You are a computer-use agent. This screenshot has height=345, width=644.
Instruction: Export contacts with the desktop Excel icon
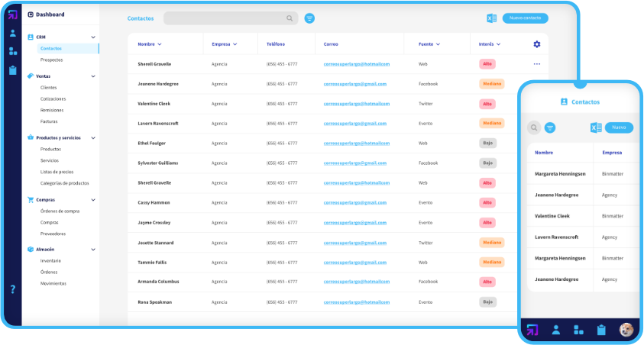(x=492, y=18)
